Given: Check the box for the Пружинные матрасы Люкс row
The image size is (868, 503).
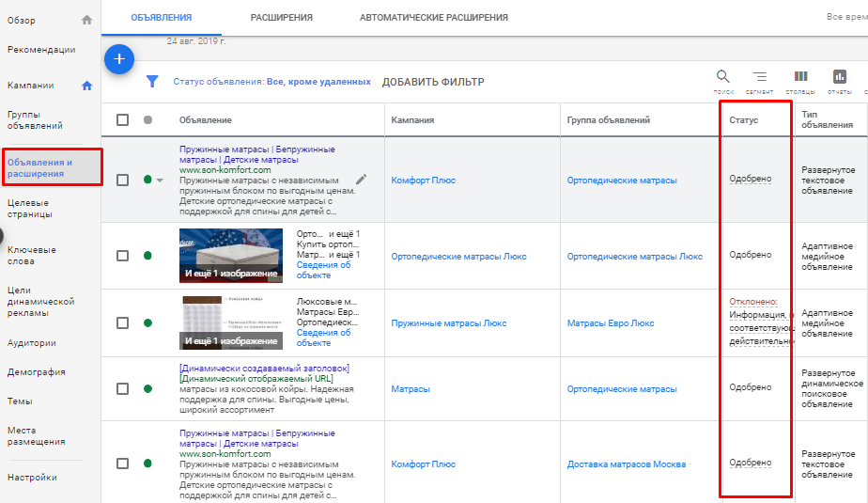Looking at the screenshot, I should [x=122, y=322].
